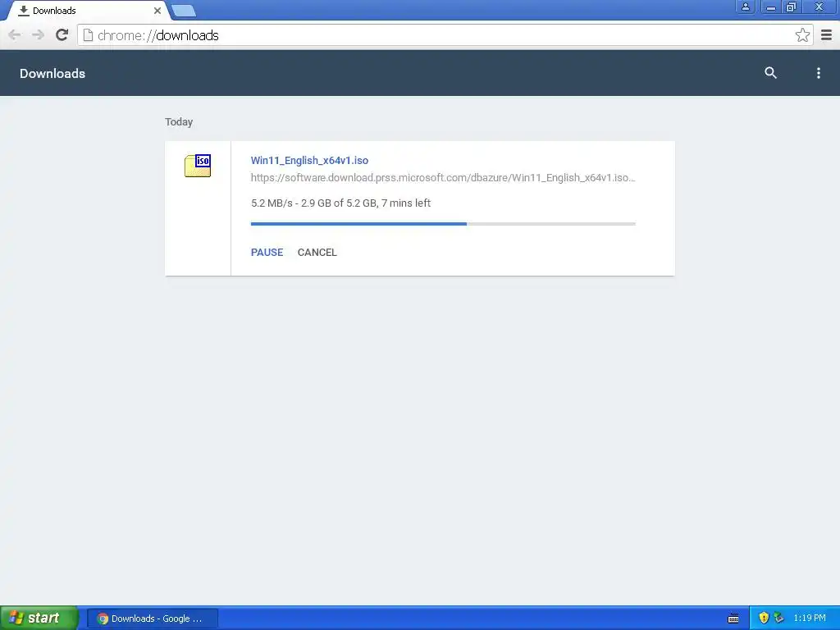840x630 pixels.
Task: Select the Downloads - Google Chrome taskbar button
Action: point(152,619)
